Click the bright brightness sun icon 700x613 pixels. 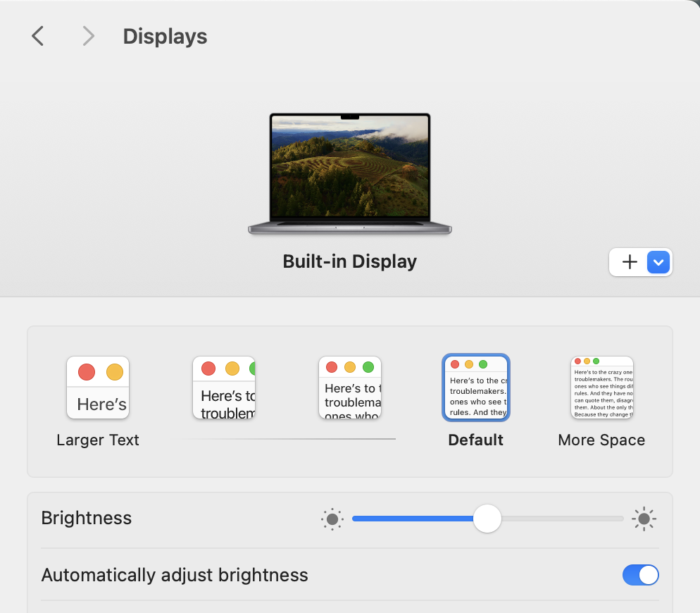644,519
